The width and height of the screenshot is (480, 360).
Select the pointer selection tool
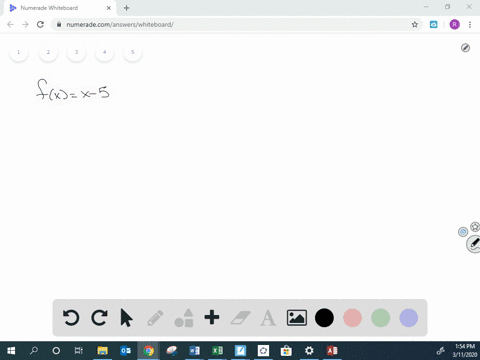(x=126, y=318)
